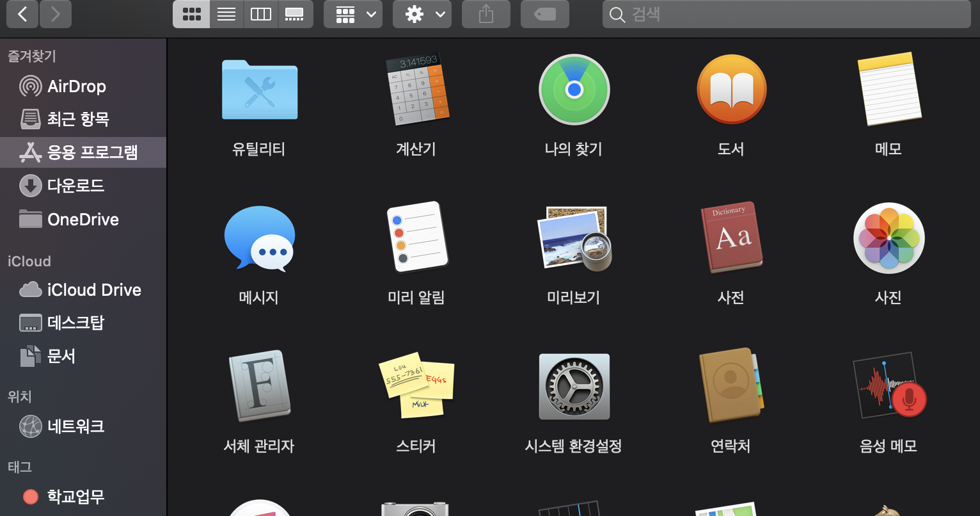
Task: Click the edit tags toolbar button
Action: (545, 14)
